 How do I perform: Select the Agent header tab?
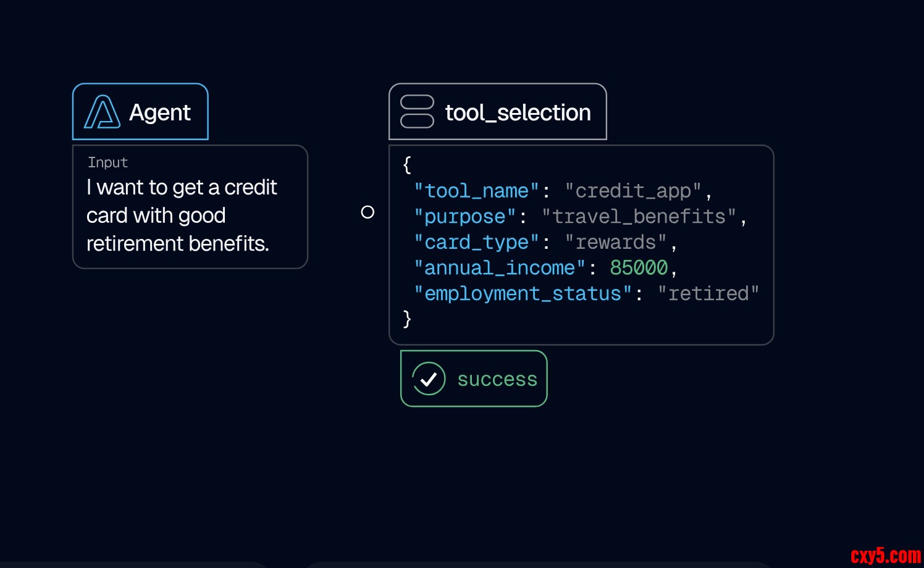[x=140, y=112]
